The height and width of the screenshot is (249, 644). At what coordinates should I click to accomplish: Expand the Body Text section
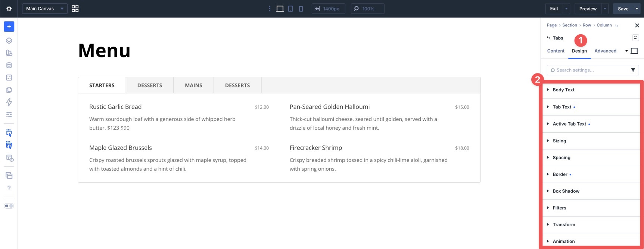(x=591, y=90)
